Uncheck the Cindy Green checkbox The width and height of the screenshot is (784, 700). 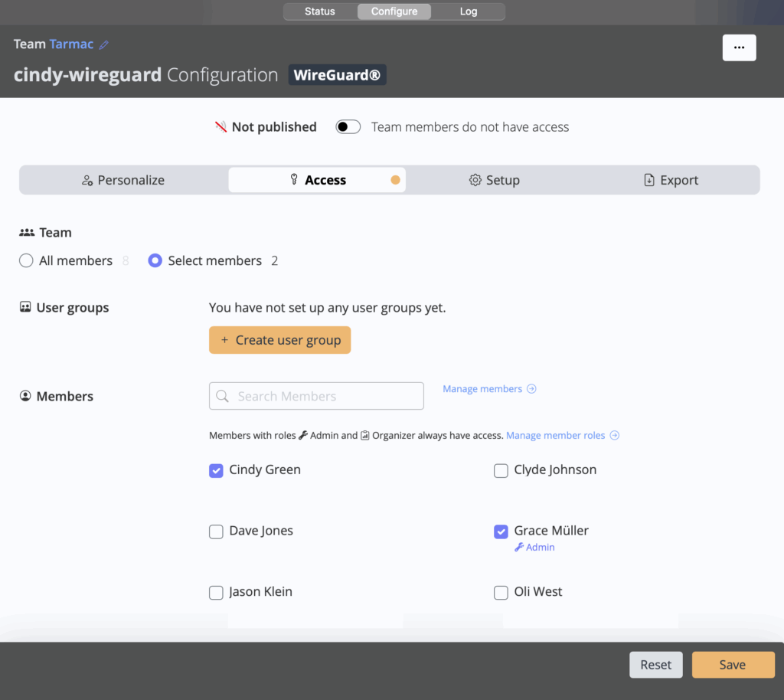tap(216, 470)
